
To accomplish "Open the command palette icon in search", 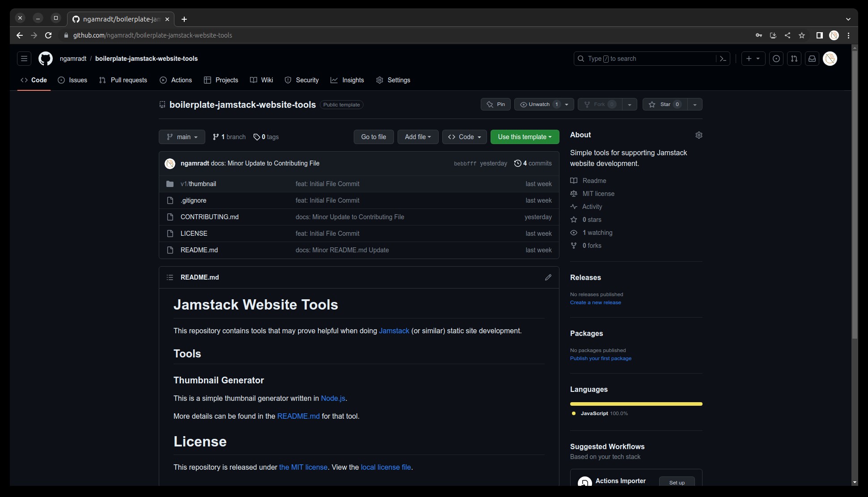I will coord(723,59).
